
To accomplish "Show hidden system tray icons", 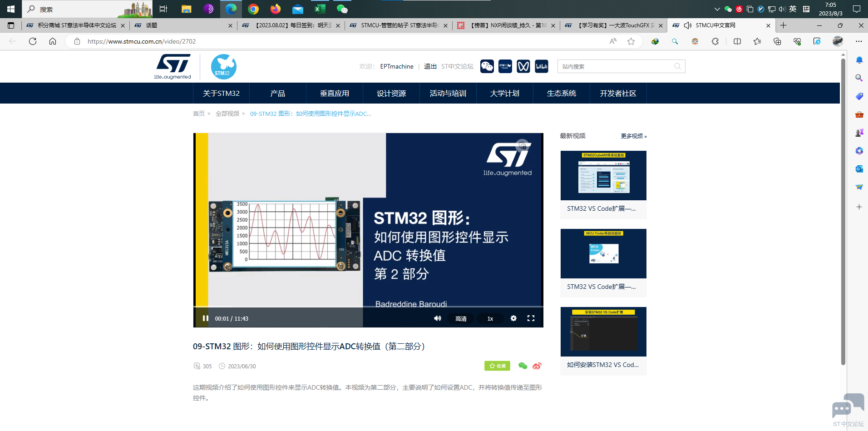I will [x=717, y=9].
